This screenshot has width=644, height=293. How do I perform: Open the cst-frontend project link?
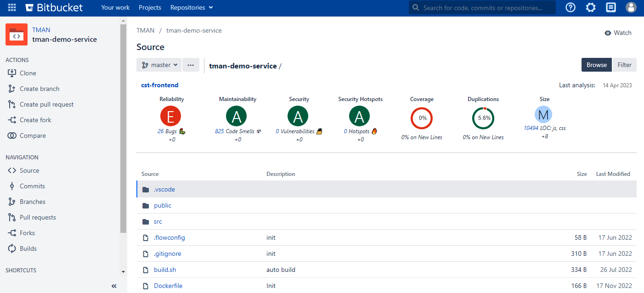[x=160, y=85]
